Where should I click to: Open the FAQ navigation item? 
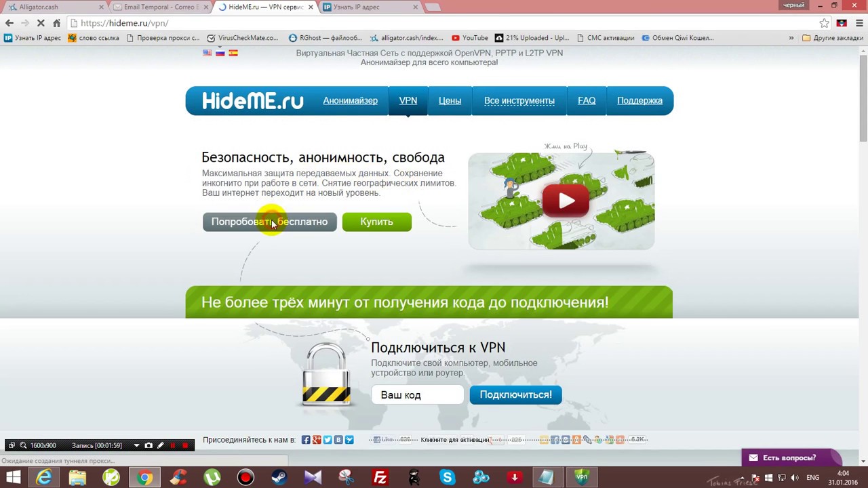[587, 100]
